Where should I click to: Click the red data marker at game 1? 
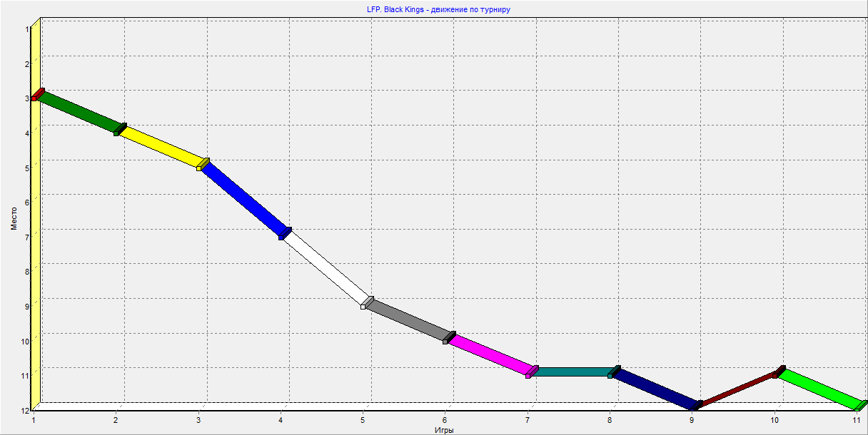click(37, 94)
